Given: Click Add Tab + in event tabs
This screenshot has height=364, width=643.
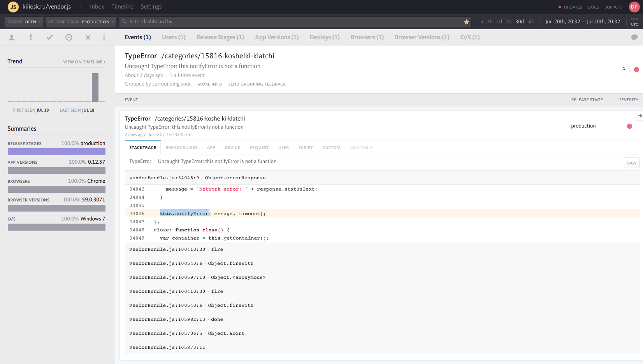Looking at the screenshot, I should (x=361, y=148).
